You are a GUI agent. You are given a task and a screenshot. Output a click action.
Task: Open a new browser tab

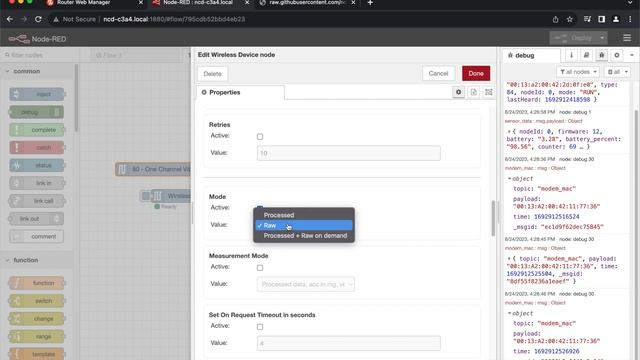(x=370, y=3)
